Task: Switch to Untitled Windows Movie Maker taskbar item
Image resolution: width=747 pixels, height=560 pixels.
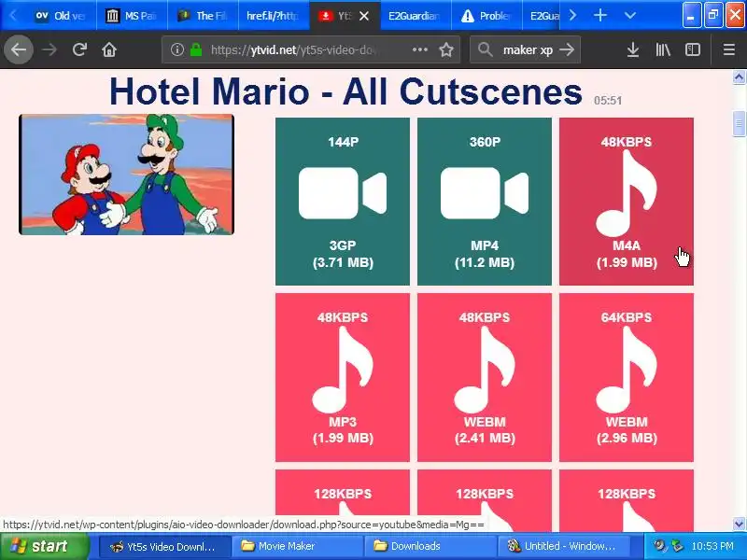Action: coord(564,546)
